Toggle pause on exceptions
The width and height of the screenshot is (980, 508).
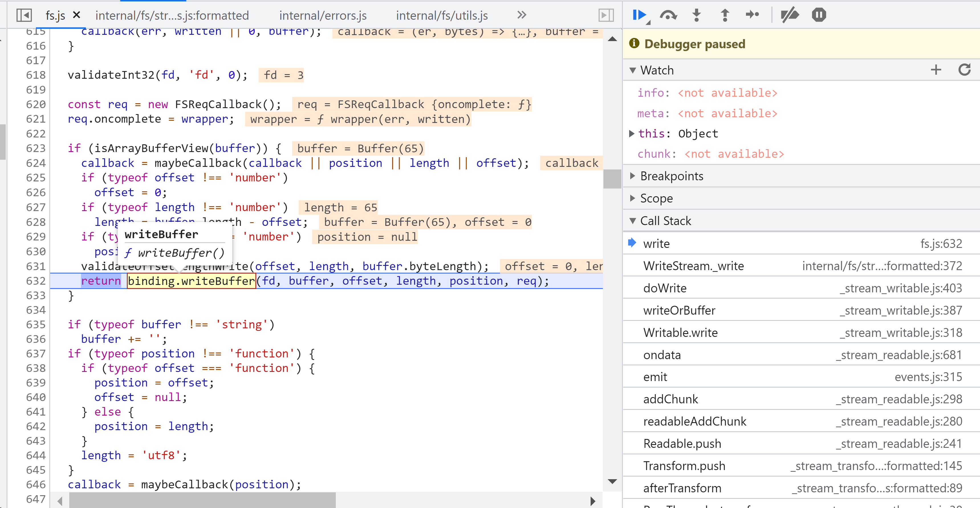click(x=819, y=15)
